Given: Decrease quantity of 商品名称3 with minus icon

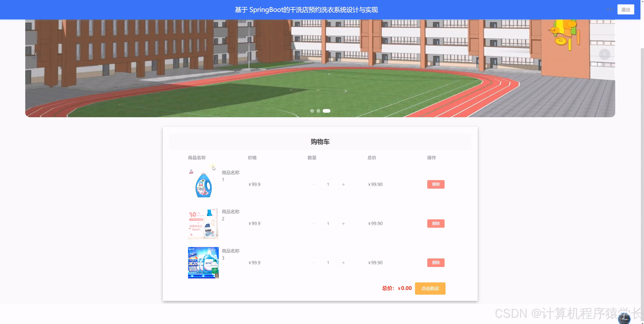Looking at the screenshot, I should click(313, 263).
